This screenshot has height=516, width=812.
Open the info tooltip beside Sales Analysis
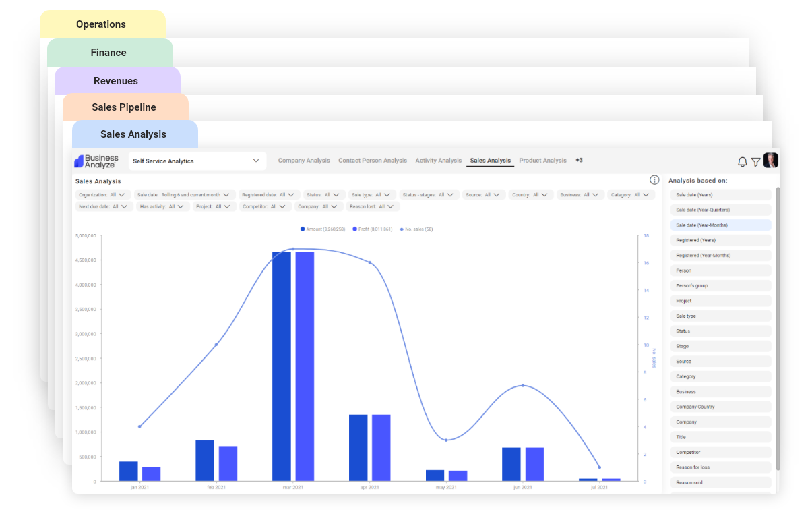point(654,180)
